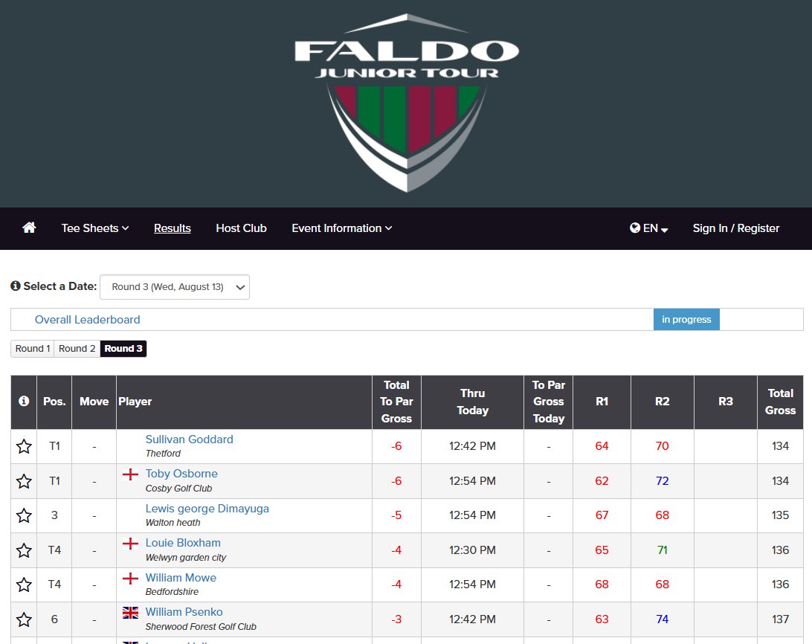Viewport: 812px width, 644px height.
Task: Click the info icon in the table header
Action: click(x=23, y=402)
